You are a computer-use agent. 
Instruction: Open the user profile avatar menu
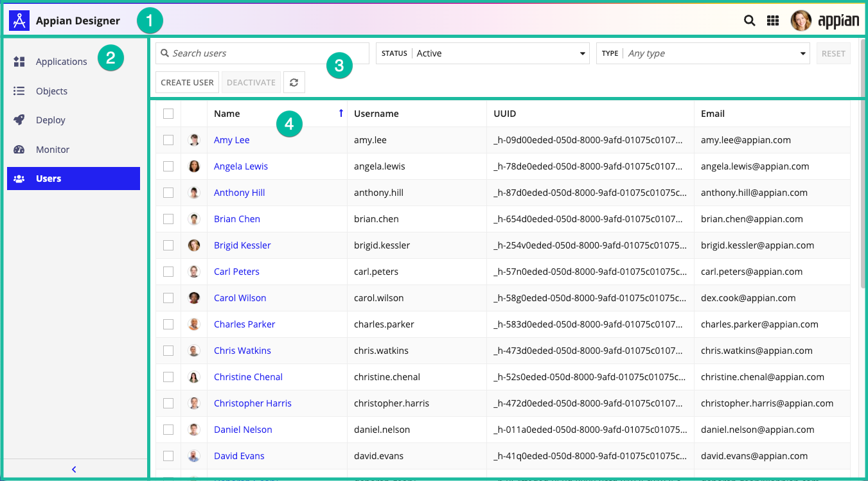801,21
